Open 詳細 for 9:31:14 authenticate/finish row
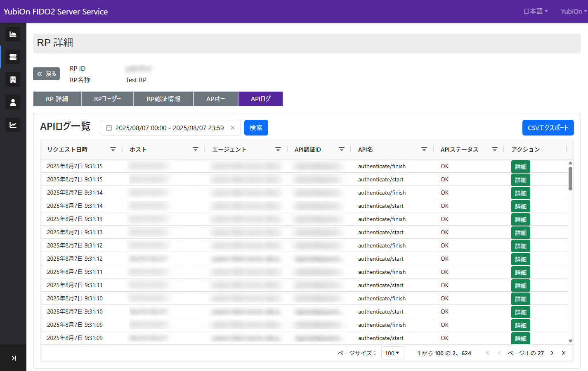The height and width of the screenshot is (371, 588). pyautogui.click(x=521, y=193)
